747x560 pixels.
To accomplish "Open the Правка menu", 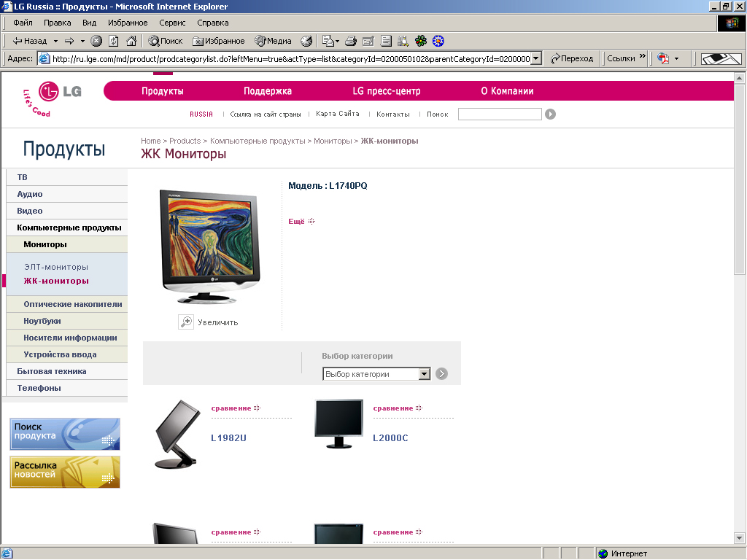I will [57, 23].
